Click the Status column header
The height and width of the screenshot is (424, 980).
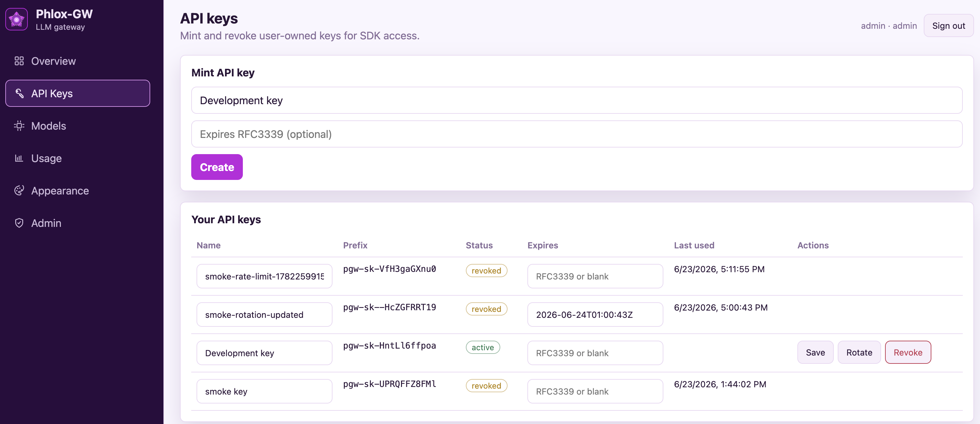coord(479,245)
